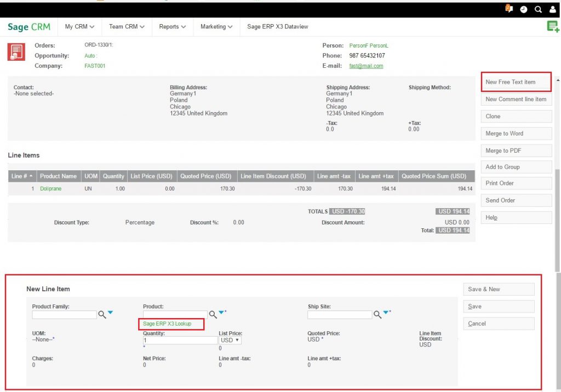Image resolution: width=561 pixels, height=392 pixels.
Task: Click the red order document icon
Action: 16,53
